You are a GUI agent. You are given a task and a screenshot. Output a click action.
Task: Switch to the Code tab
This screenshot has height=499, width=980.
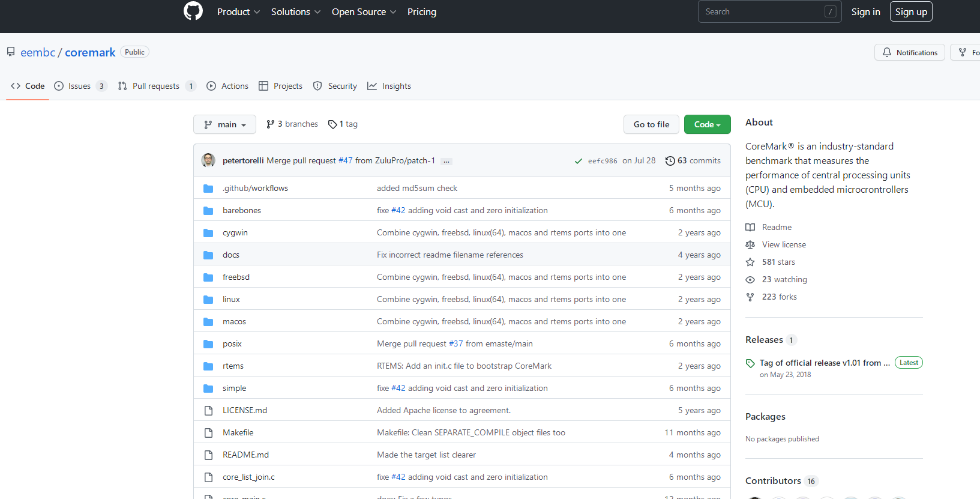[x=28, y=86]
